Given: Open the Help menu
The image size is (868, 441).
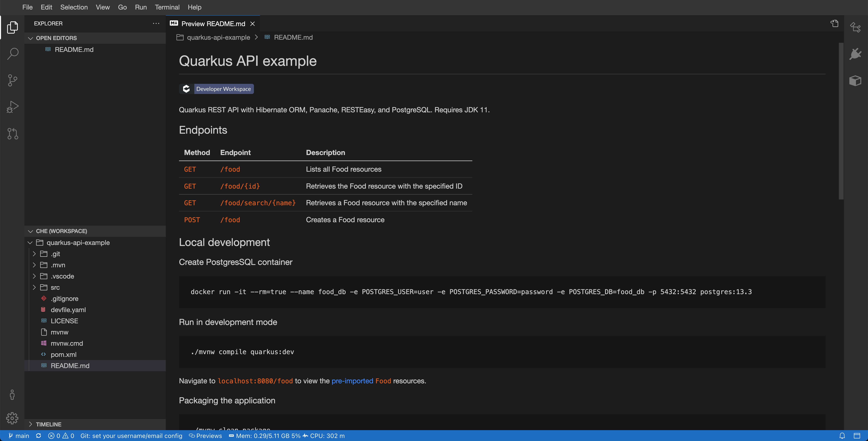Looking at the screenshot, I should tap(194, 7).
